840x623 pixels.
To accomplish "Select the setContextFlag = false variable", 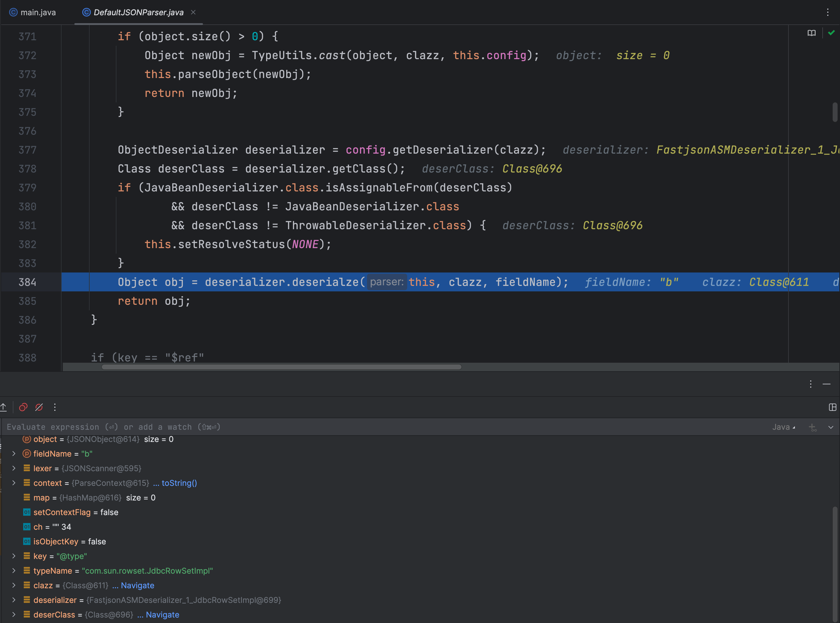I will coord(71,512).
